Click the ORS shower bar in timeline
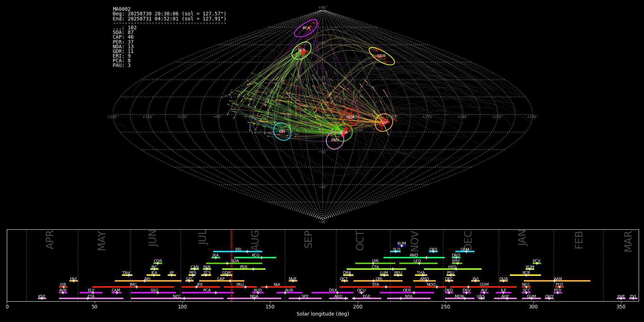Image resolution: width=644 pixels, height=322 pixels. point(433,252)
